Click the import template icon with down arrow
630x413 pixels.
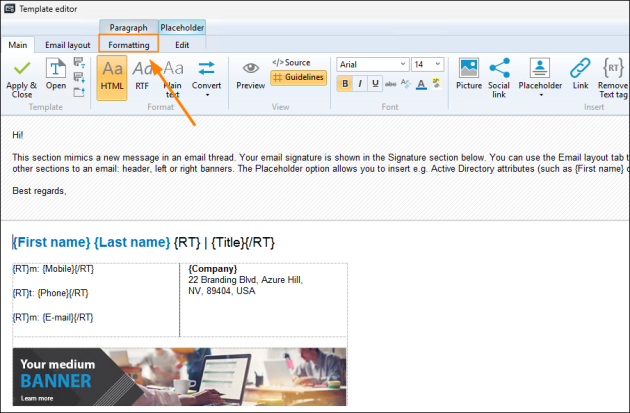tap(79, 77)
